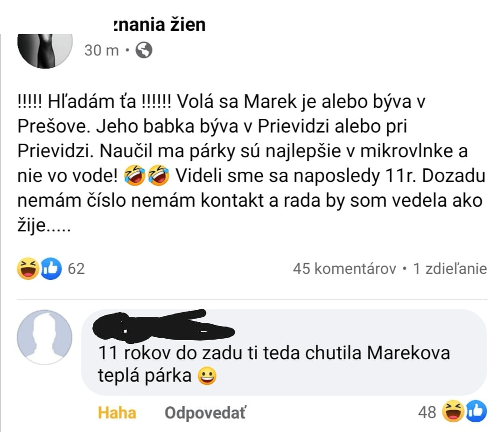Open the list of 62 post reactions
Image resolution: width=504 pixels, height=432 pixels.
(x=76, y=269)
